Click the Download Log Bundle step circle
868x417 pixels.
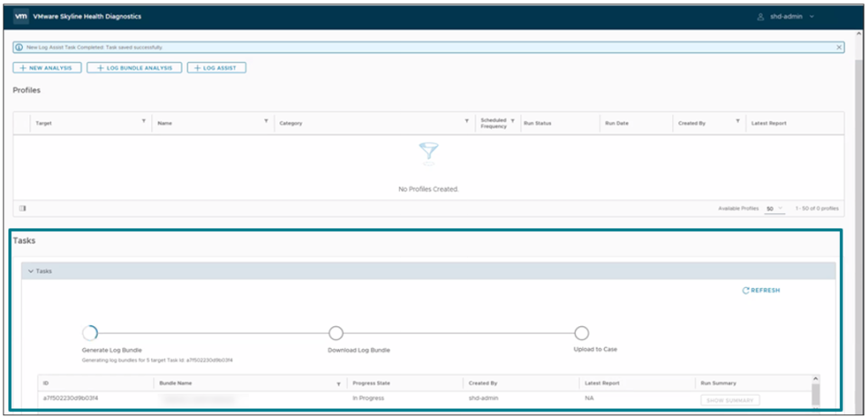(335, 333)
